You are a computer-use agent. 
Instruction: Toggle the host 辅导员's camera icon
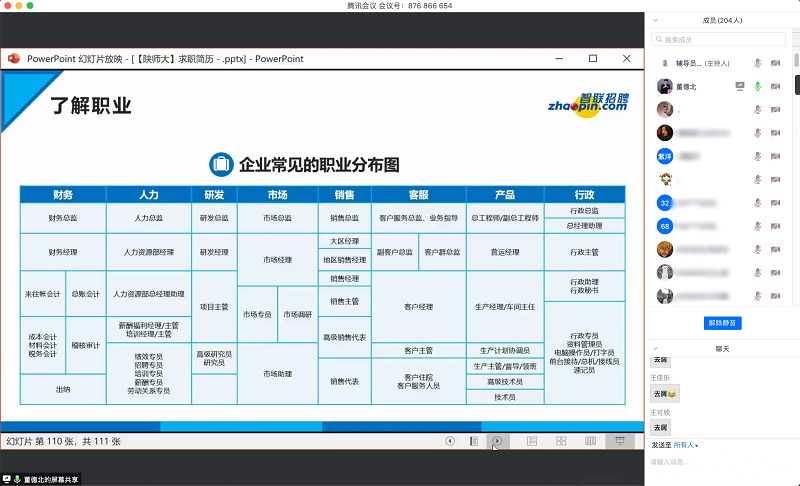[x=775, y=62]
